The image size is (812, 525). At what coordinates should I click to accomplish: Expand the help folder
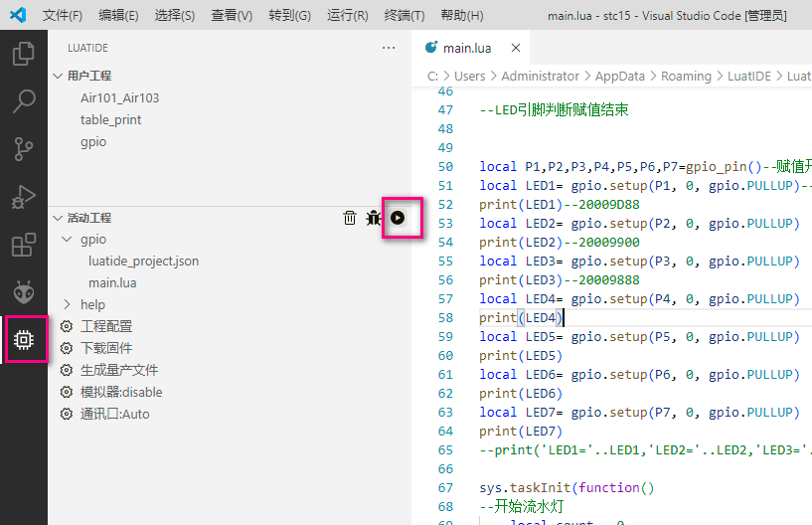[67, 304]
